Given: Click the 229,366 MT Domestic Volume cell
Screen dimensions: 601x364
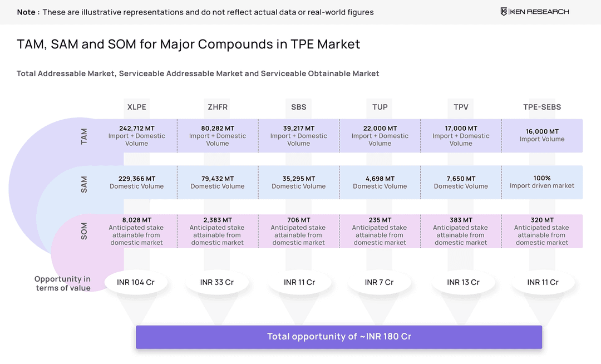Looking at the screenshot, I should coord(136,182).
